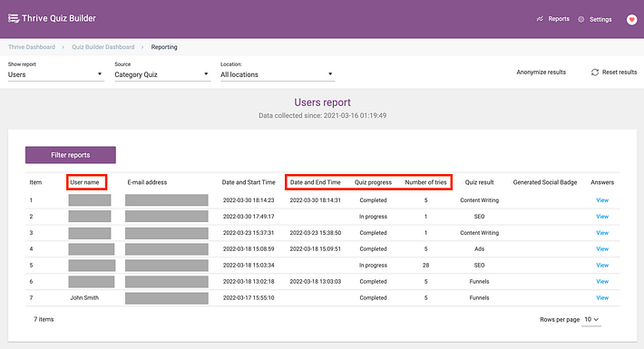Click the Quiz progress column header
Viewport: 644px width, 349px height.
point(373,182)
